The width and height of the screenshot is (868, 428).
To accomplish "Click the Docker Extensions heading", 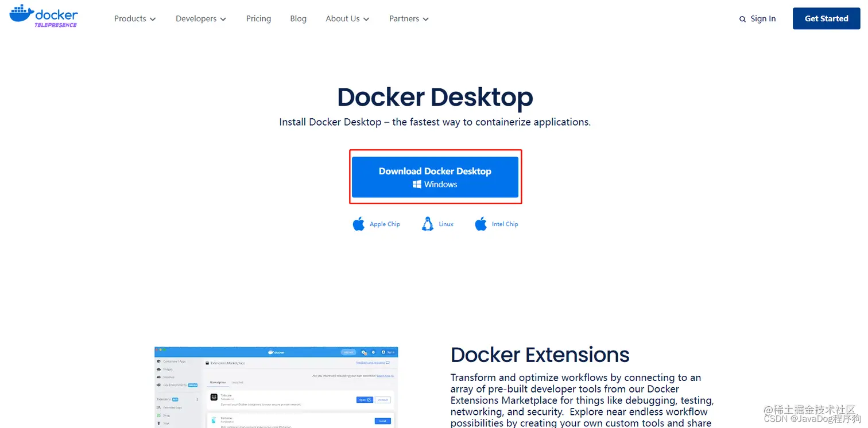I will coord(540,355).
